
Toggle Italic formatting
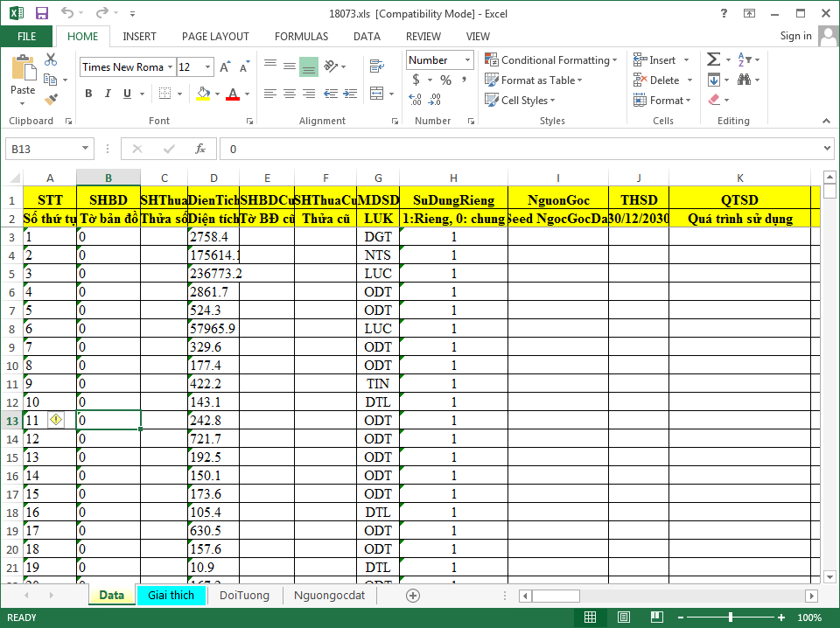click(107, 94)
